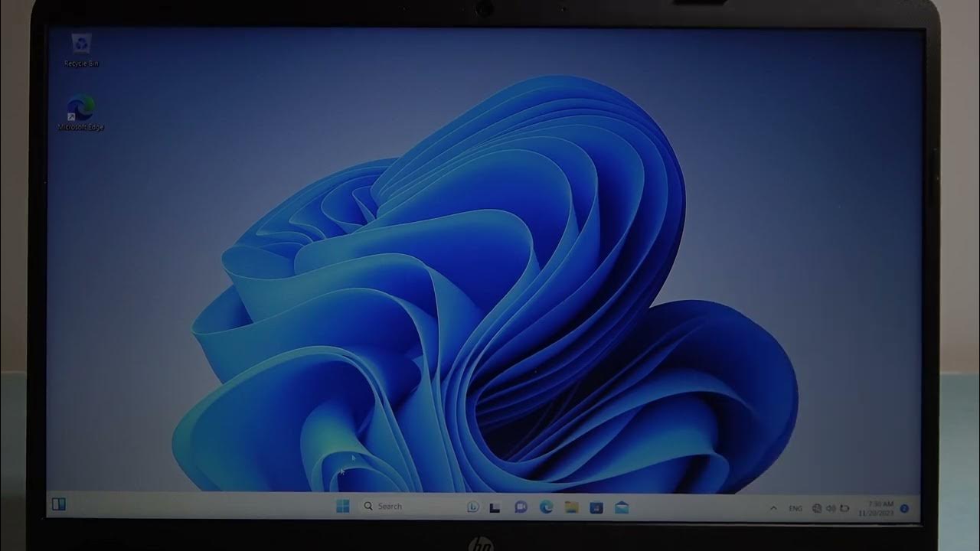Open the notification center bell icon
The height and width of the screenshot is (551, 980).
coord(903,507)
